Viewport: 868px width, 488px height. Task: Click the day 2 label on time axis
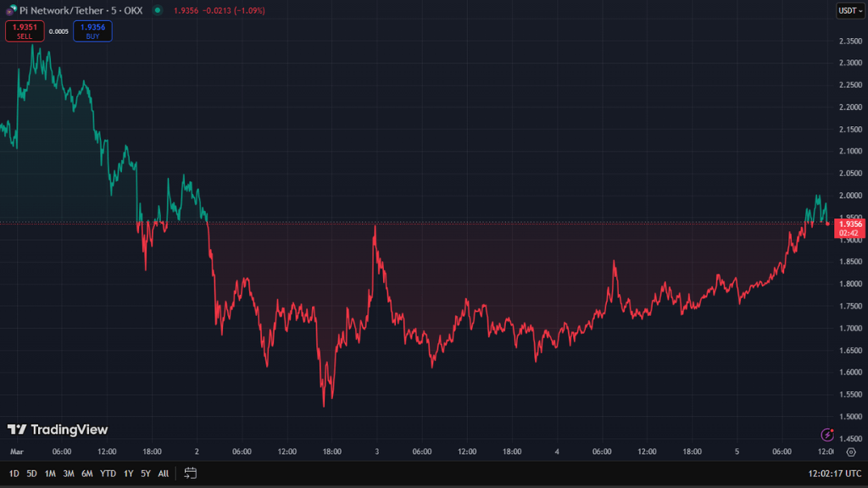[x=197, y=452]
